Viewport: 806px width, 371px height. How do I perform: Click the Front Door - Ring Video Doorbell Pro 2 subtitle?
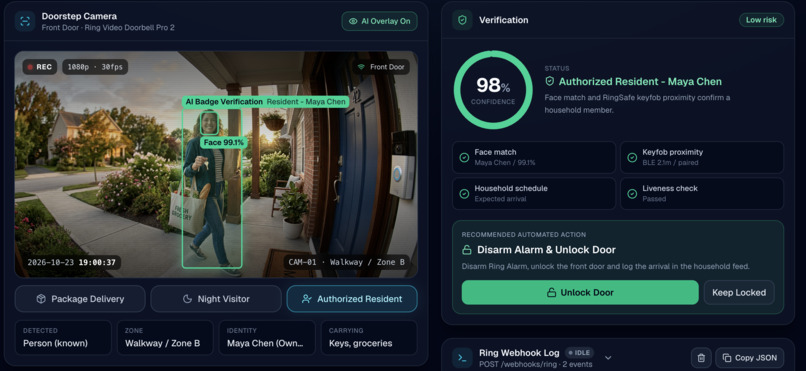pyautogui.click(x=108, y=28)
